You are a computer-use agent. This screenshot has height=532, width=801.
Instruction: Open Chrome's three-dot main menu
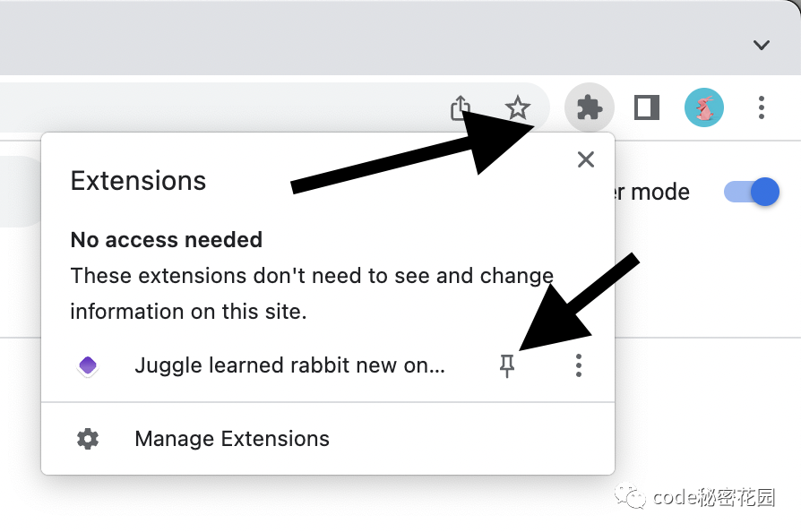pos(762,107)
